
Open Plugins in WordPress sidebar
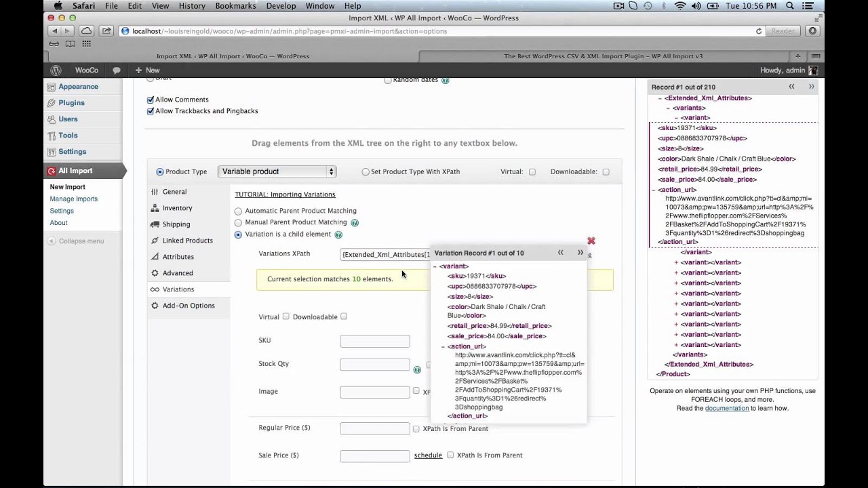(71, 103)
